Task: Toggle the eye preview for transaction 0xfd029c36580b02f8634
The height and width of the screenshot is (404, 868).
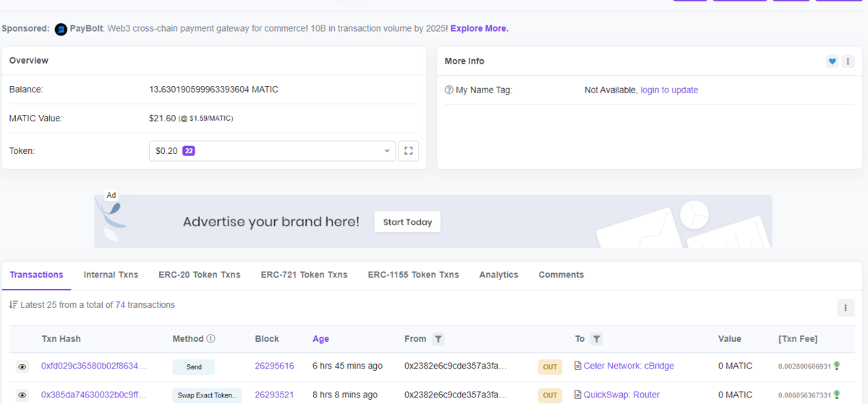Action: pos(22,367)
